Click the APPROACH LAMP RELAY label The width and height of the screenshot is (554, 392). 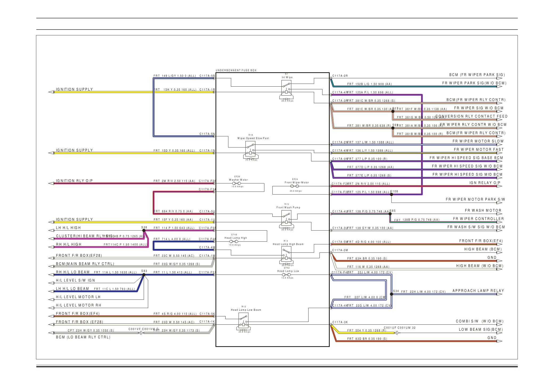pos(478,291)
